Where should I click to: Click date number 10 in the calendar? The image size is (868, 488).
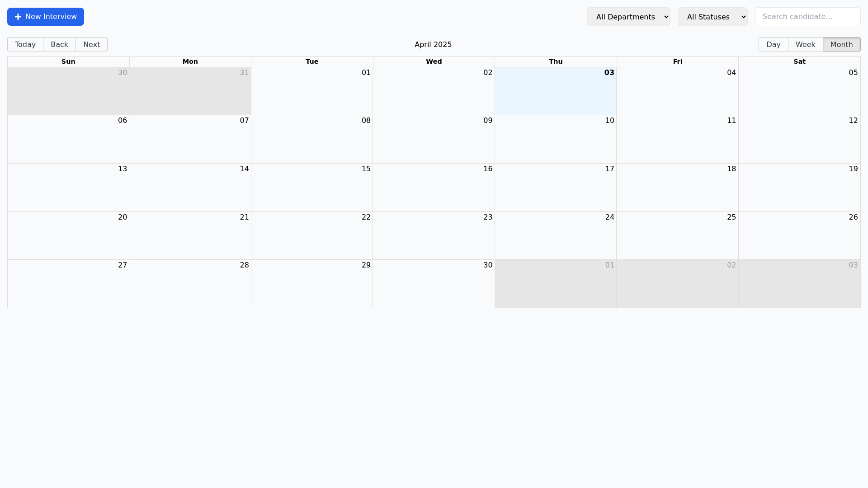(609, 120)
